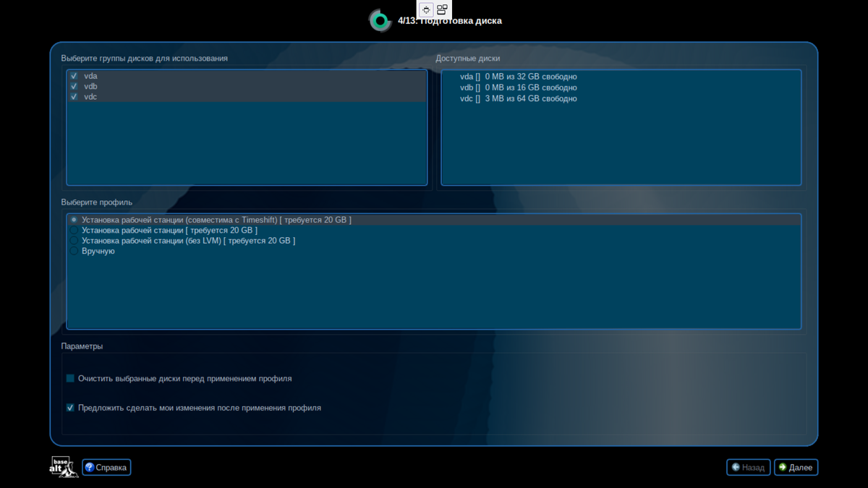This screenshot has height=488, width=868.
Task: Click the fit-to-window icon at screen top
Action: click(425, 9)
